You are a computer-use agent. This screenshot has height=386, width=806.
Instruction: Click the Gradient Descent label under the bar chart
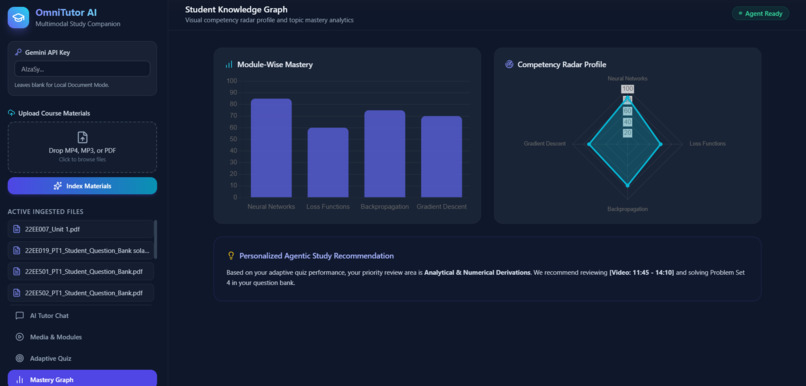(442, 207)
